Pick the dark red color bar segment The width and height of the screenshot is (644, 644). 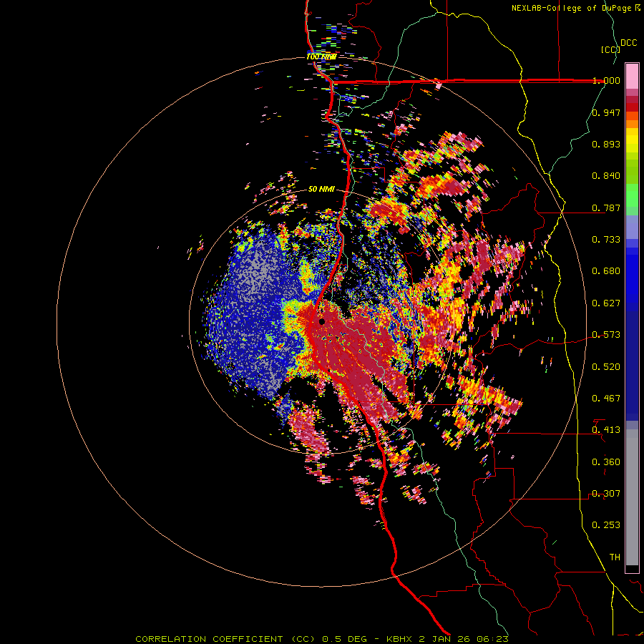[x=632, y=99]
